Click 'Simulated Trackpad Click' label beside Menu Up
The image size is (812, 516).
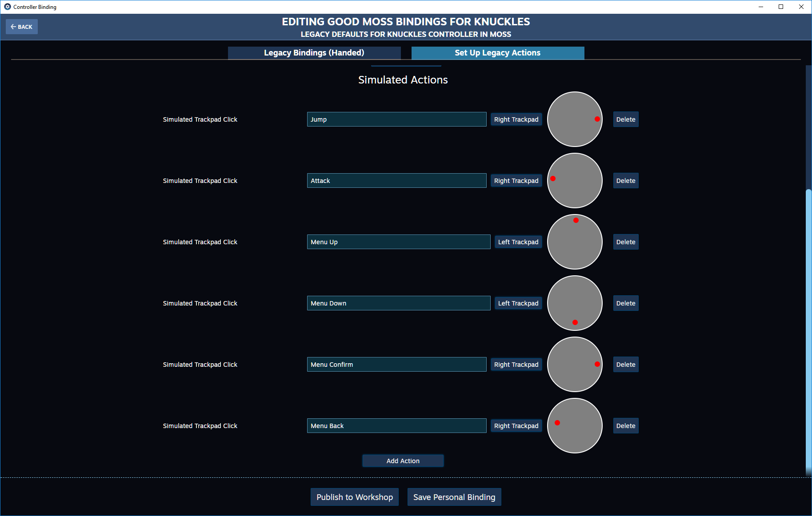point(200,242)
